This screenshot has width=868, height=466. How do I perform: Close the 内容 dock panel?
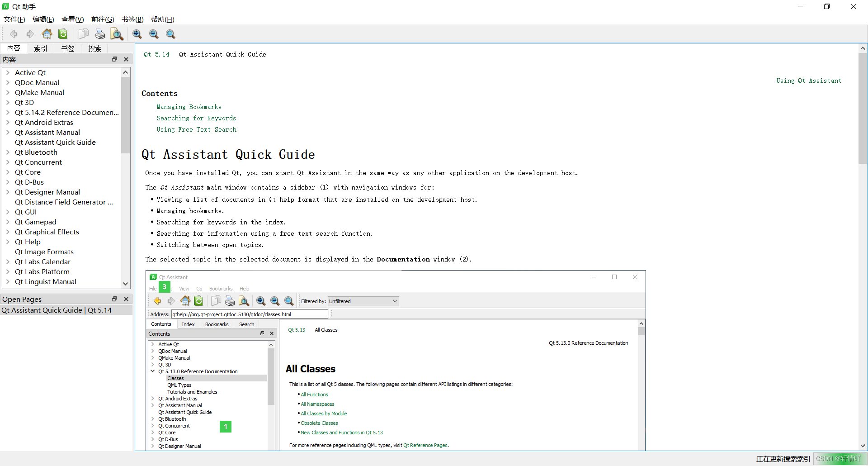[126, 59]
